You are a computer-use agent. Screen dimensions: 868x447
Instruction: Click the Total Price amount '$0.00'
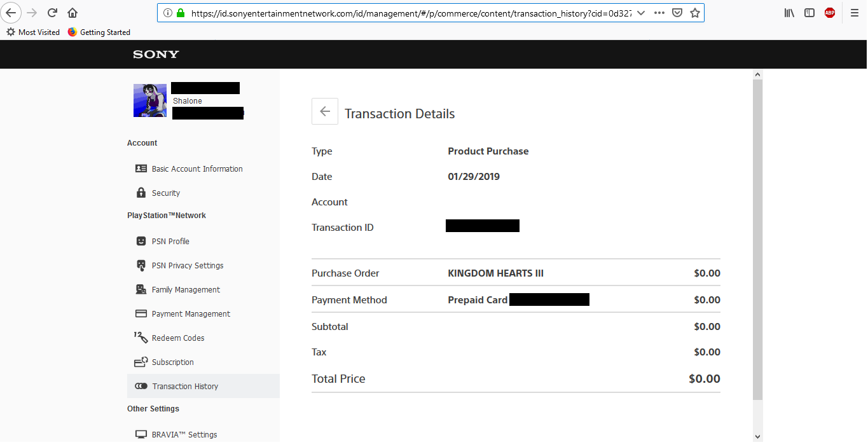click(x=705, y=379)
